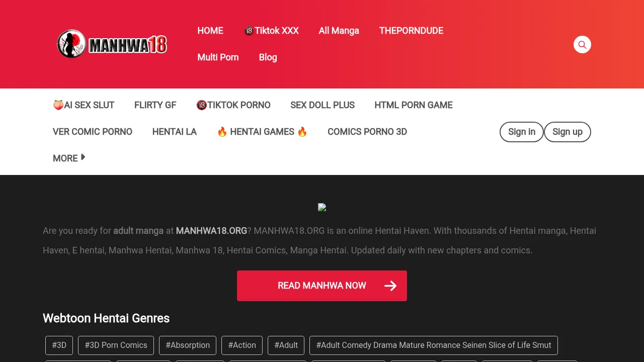The image size is (644, 362).
Task: Open the FLIRTY GF link
Action: click(x=155, y=105)
